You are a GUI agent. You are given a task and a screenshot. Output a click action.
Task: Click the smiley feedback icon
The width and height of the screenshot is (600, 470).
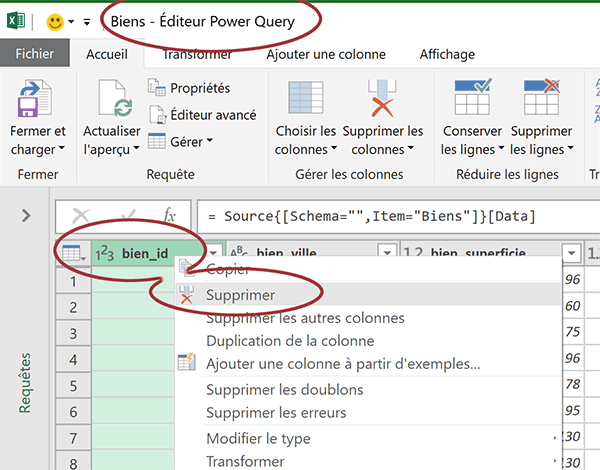click(55, 22)
